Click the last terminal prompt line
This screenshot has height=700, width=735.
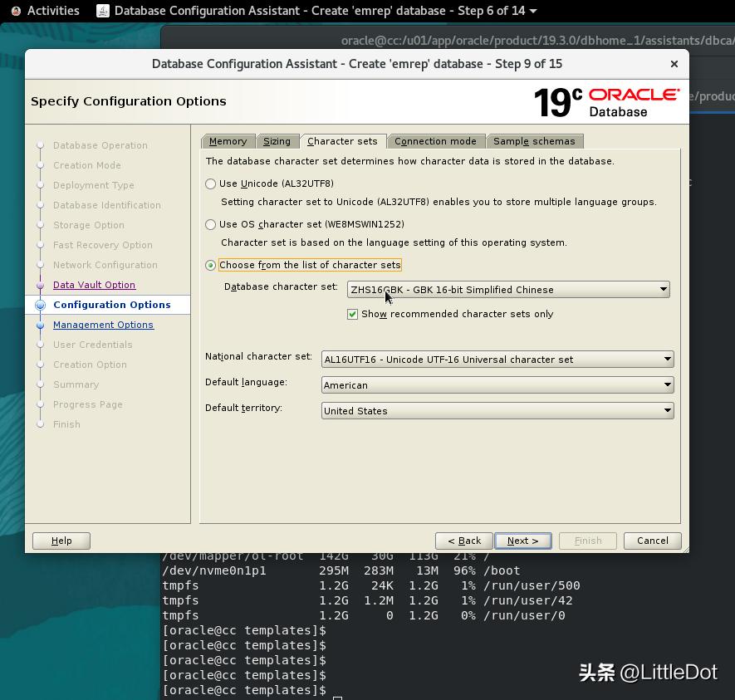(243, 690)
